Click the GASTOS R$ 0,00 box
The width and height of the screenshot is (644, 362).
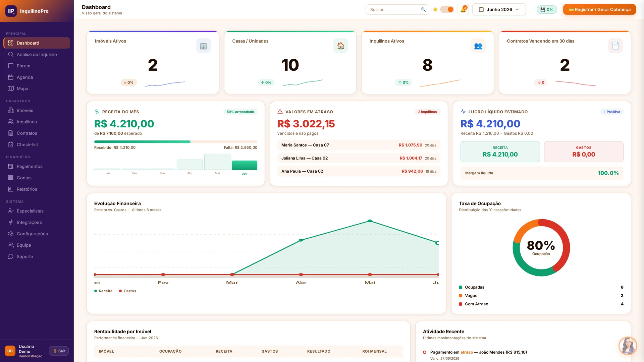[584, 152]
